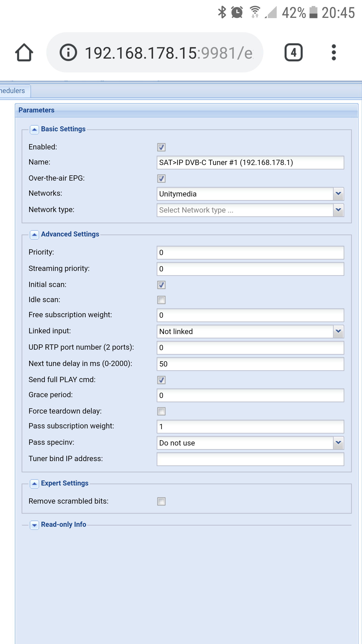The image size is (362, 644).
Task: Click the Priority input field
Action: point(250,253)
